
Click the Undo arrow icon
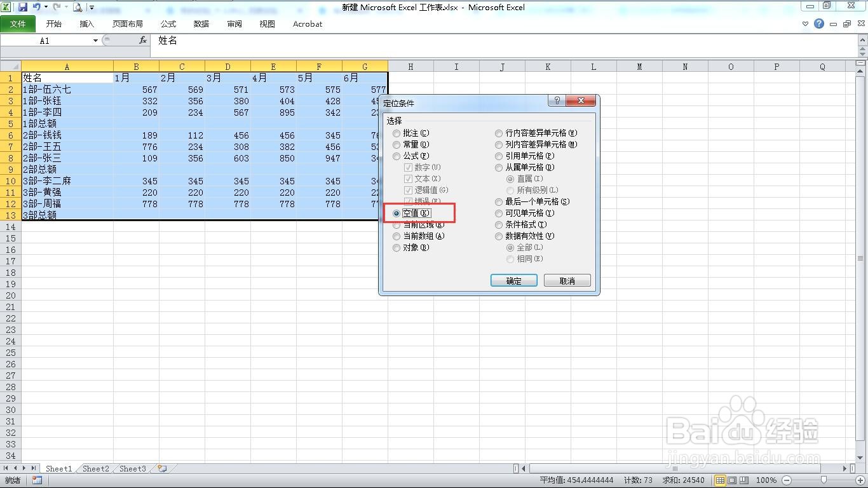pos(36,8)
